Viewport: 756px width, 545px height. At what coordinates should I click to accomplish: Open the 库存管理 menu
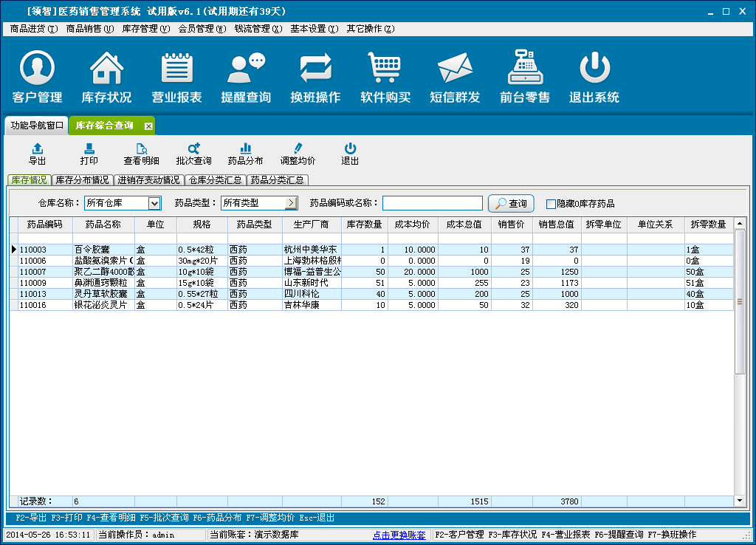145,29
